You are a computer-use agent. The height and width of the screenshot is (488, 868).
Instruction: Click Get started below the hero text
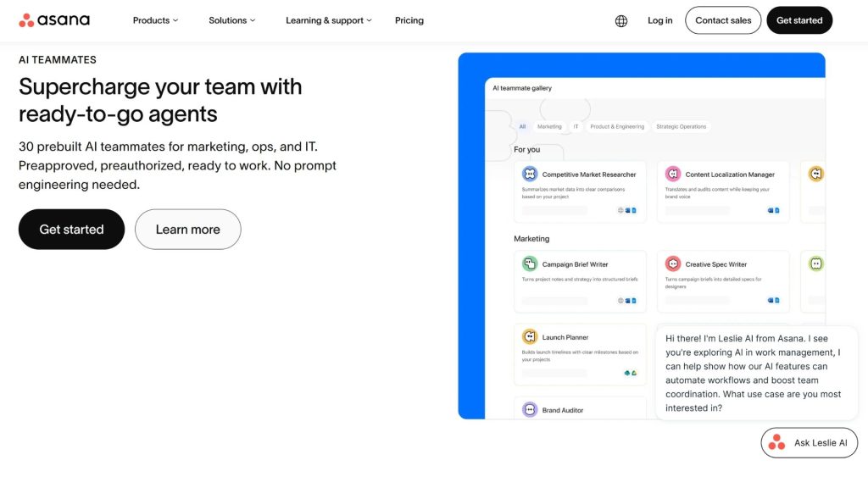click(71, 229)
